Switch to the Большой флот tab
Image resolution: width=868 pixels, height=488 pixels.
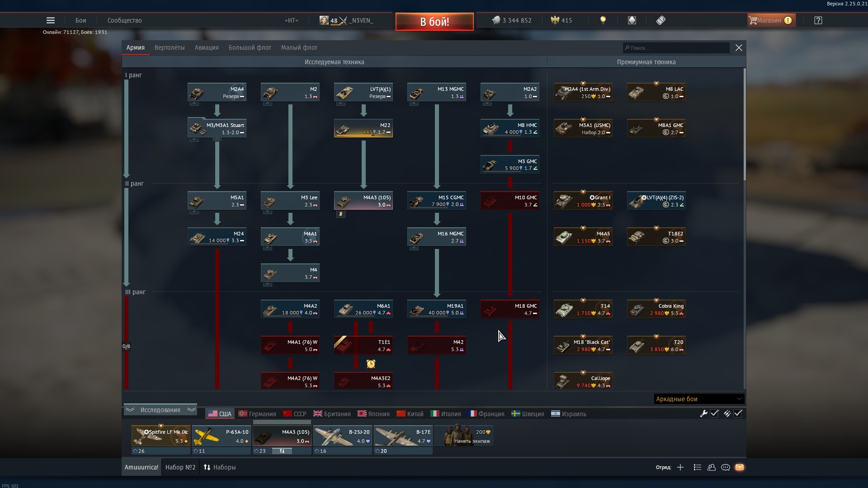tap(250, 47)
